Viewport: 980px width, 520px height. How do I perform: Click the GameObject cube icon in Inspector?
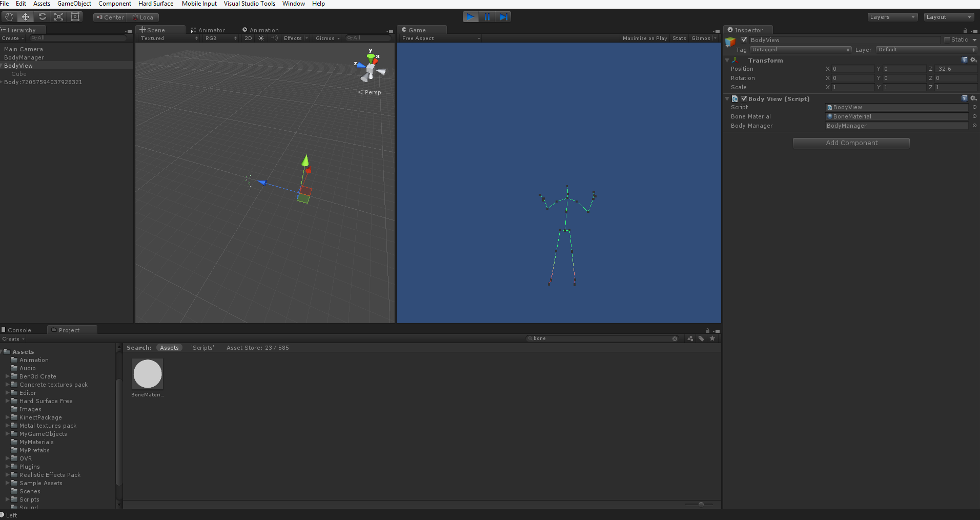pos(730,42)
